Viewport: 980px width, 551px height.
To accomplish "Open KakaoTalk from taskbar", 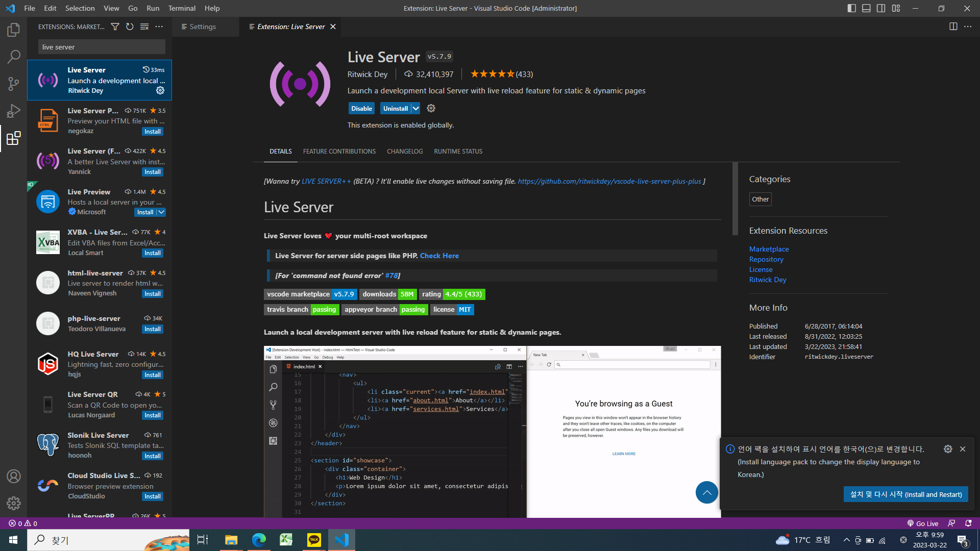I will pos(314,540).
